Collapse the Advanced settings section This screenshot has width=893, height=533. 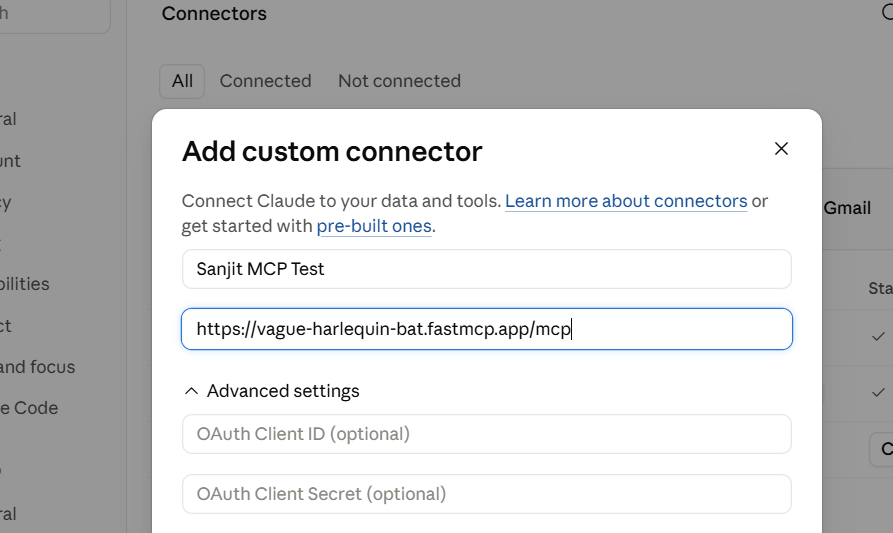coord(272,391)
